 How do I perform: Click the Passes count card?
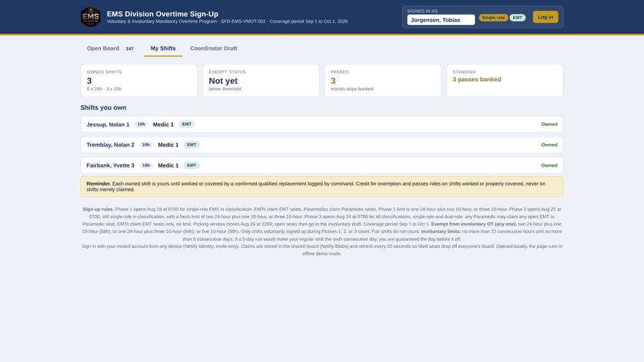[383, 80]
